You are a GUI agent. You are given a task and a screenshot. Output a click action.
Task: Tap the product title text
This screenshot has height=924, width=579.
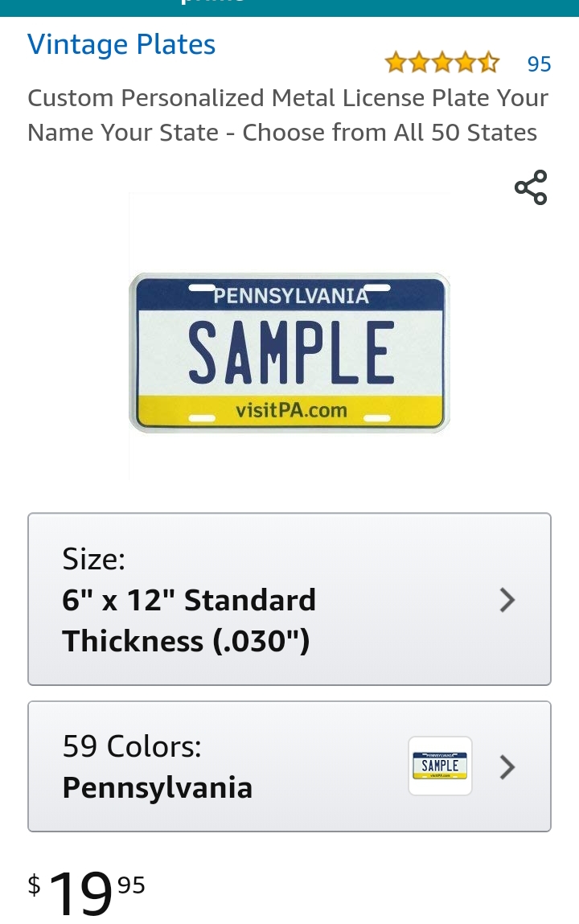pyautogui.click(x=287, y=98)
